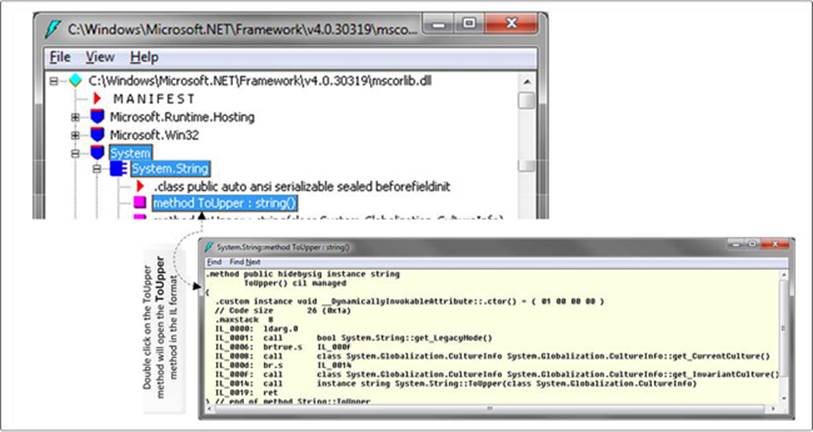
Task: Click 'get_CurrentCulture()' call line
Action: (x=493, y=356)
